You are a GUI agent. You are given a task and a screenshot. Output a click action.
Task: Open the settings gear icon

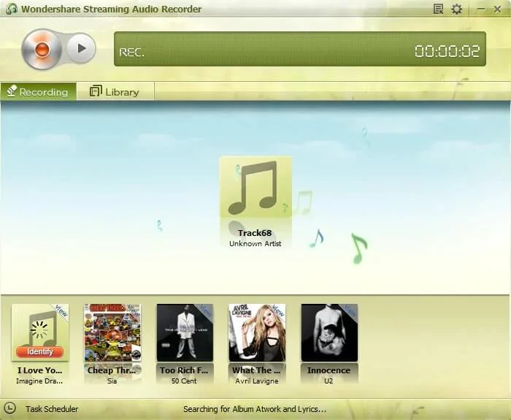coord(456,9)
